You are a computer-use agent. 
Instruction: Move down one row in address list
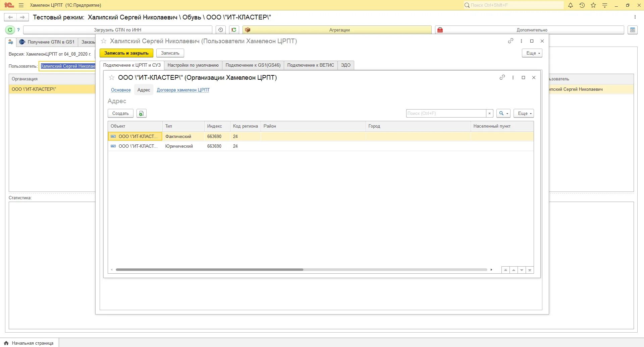522,270
